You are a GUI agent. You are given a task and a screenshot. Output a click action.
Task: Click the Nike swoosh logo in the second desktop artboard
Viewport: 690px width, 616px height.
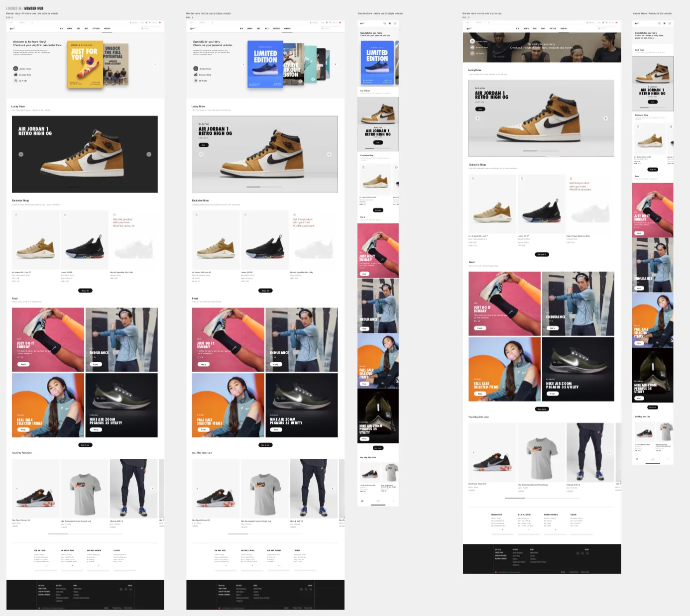(x=192, y=28)
